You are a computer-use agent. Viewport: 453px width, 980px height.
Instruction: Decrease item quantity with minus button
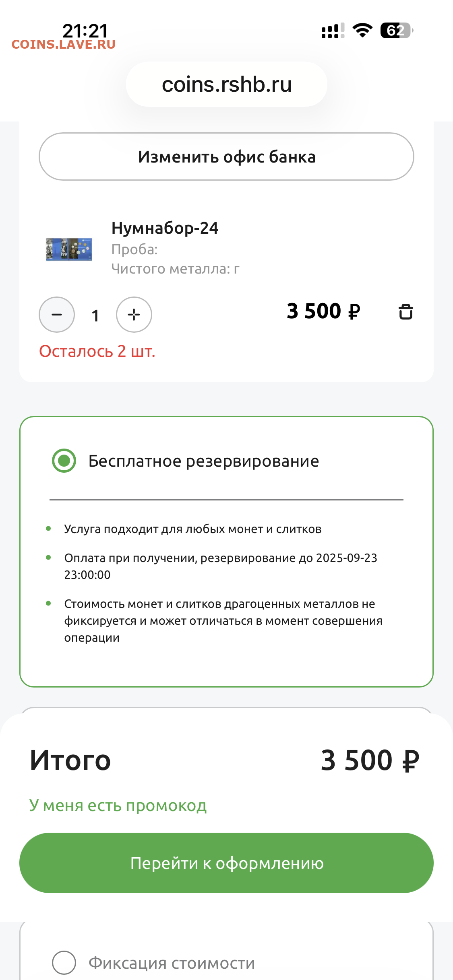pos(57,315)
